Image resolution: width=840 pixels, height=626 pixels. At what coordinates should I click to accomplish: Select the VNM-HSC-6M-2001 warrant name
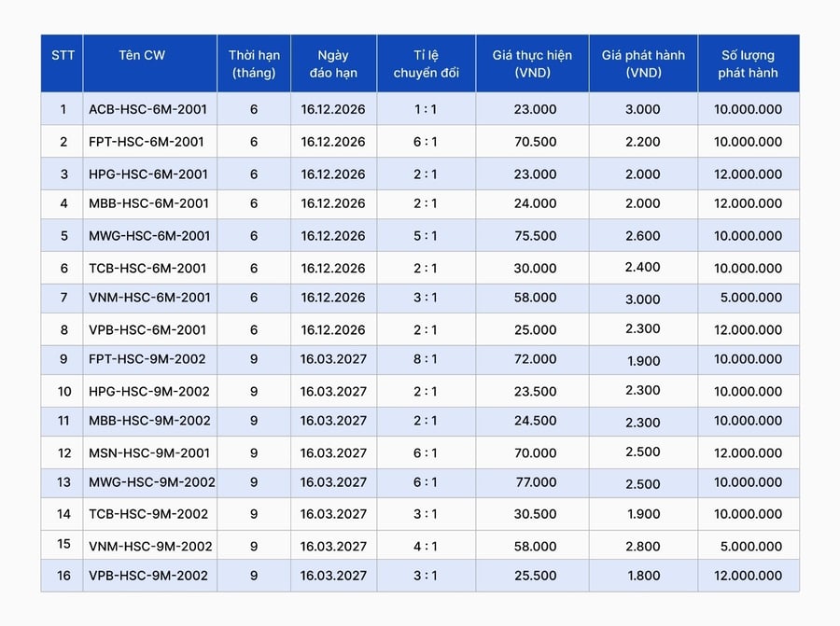coord(149,298)
